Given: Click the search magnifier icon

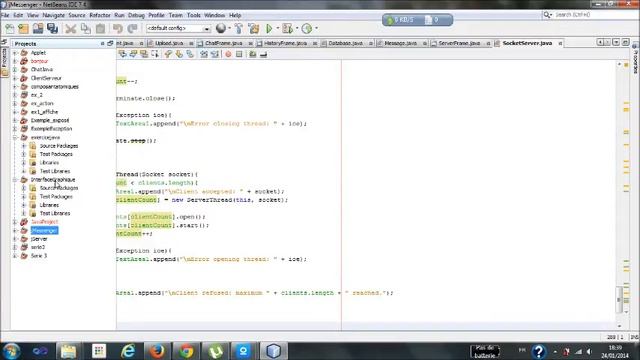Looking at the screenshot, I should pos(547,15).
